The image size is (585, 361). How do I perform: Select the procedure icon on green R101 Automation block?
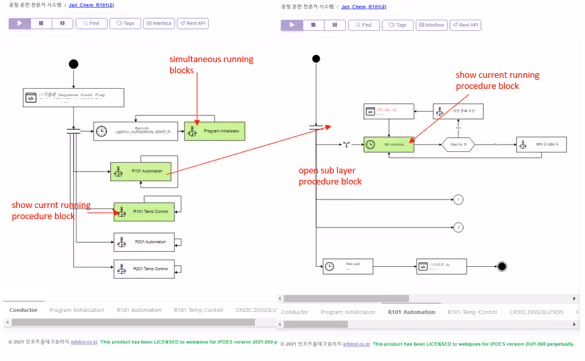click(118, 172)
